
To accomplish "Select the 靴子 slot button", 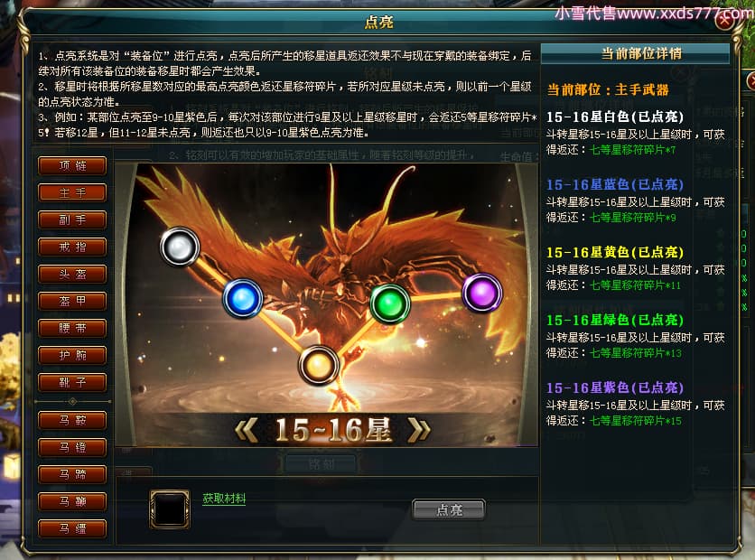I will point(72,382).
